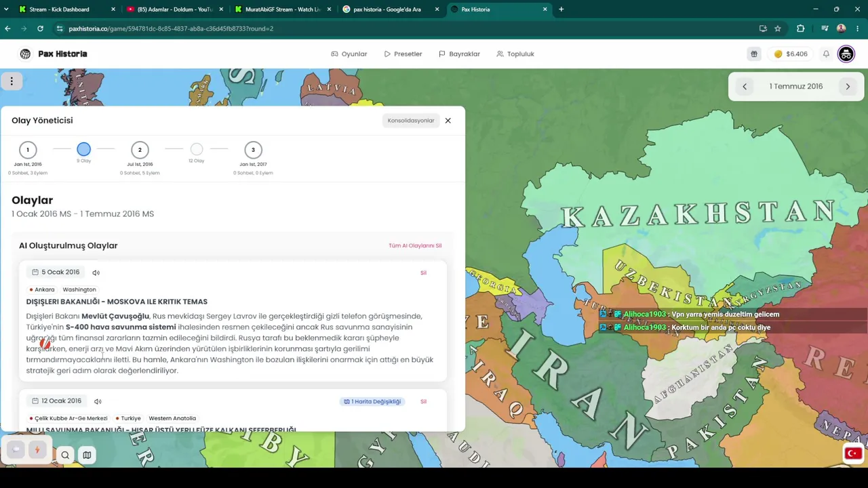Open the Oyunlar games menu
868x488 pixels.
point(349,54)
